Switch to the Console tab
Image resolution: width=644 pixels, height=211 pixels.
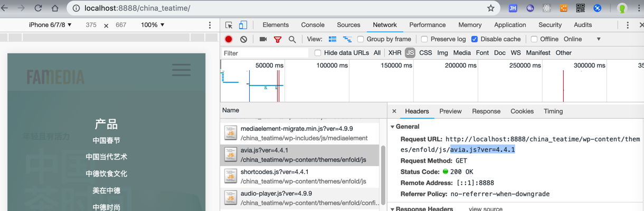[312, 25]
